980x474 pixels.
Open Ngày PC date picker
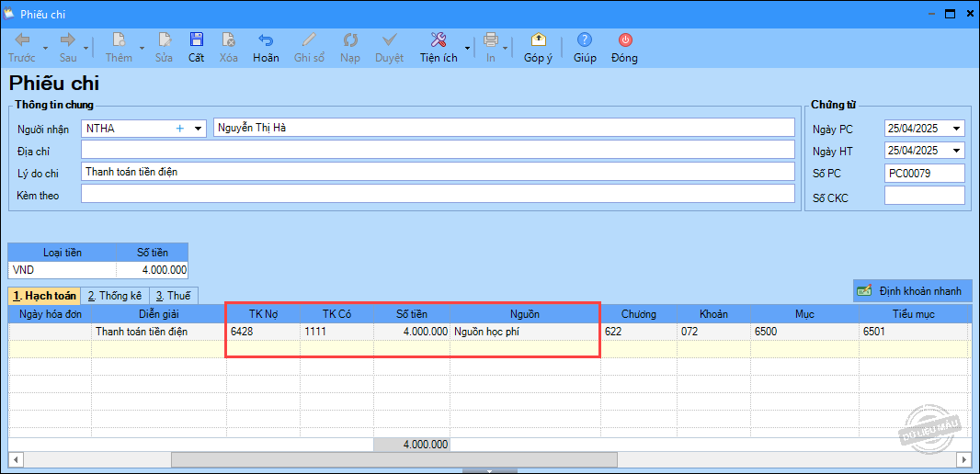tap(957, 130)
